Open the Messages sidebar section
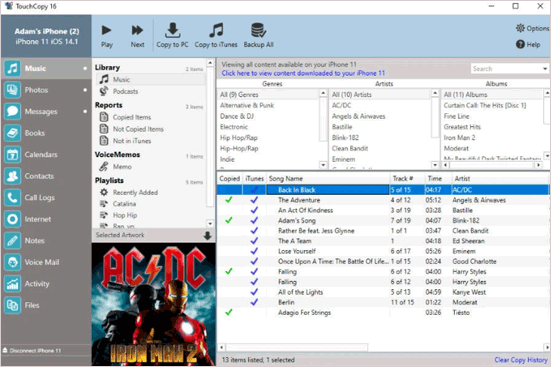This screenshot has height=367, width=551. pos(46,111)
